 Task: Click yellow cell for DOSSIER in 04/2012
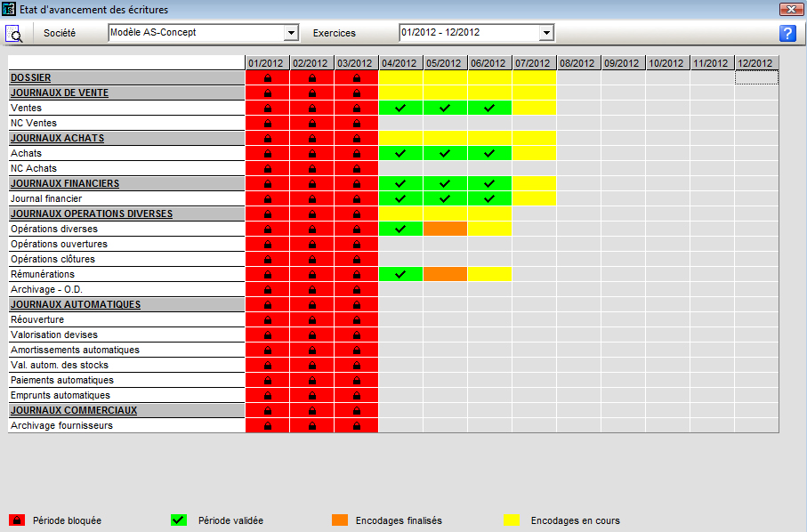[x=400, y=77]
